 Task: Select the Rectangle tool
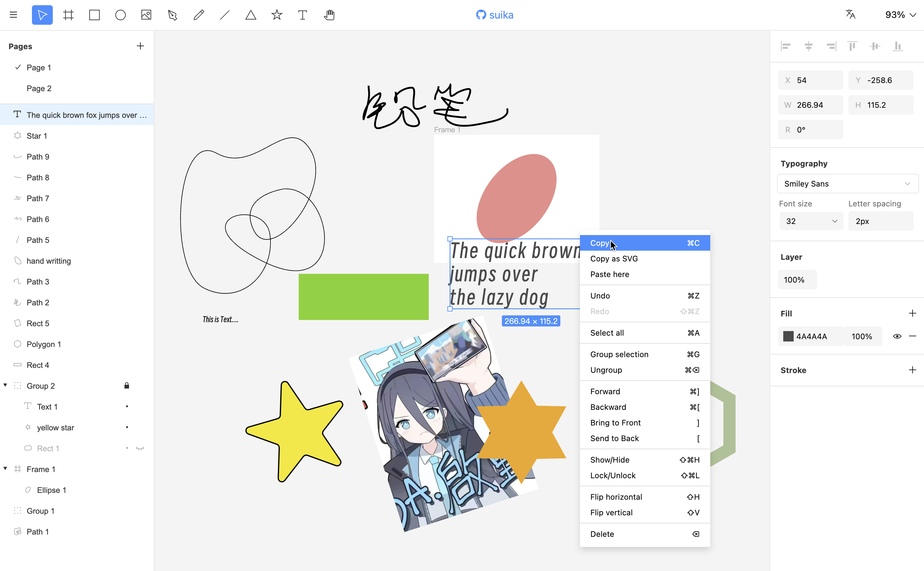[x=94, y=15]
